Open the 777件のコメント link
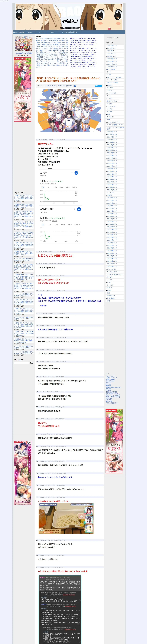This screenshot has height=644, width=147. point(51,86)
